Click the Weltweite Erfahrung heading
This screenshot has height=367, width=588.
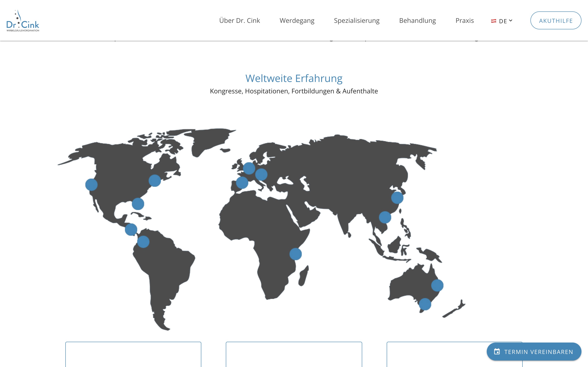tap(294, 78)
